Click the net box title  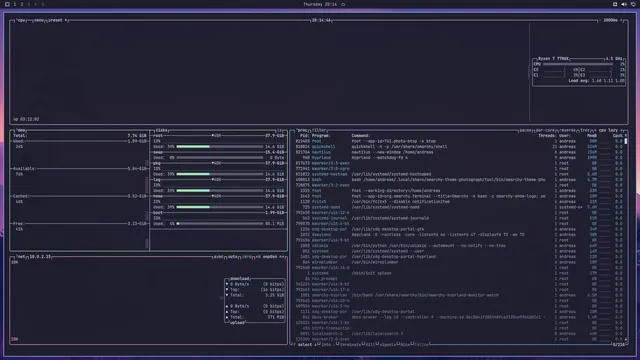coord(21,257)
